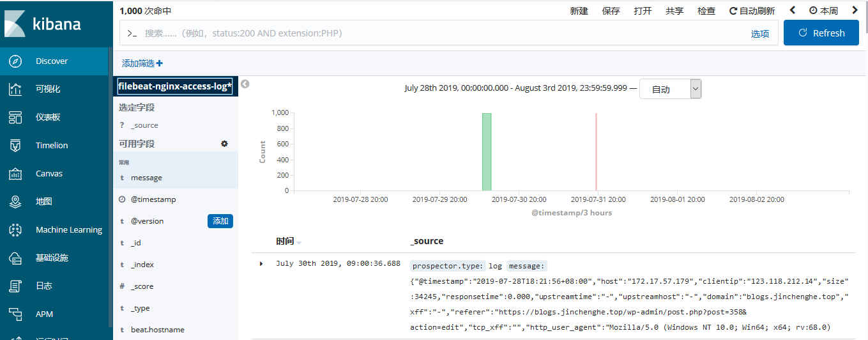Open the interval dropdown showing 自动

click(670, 89)
